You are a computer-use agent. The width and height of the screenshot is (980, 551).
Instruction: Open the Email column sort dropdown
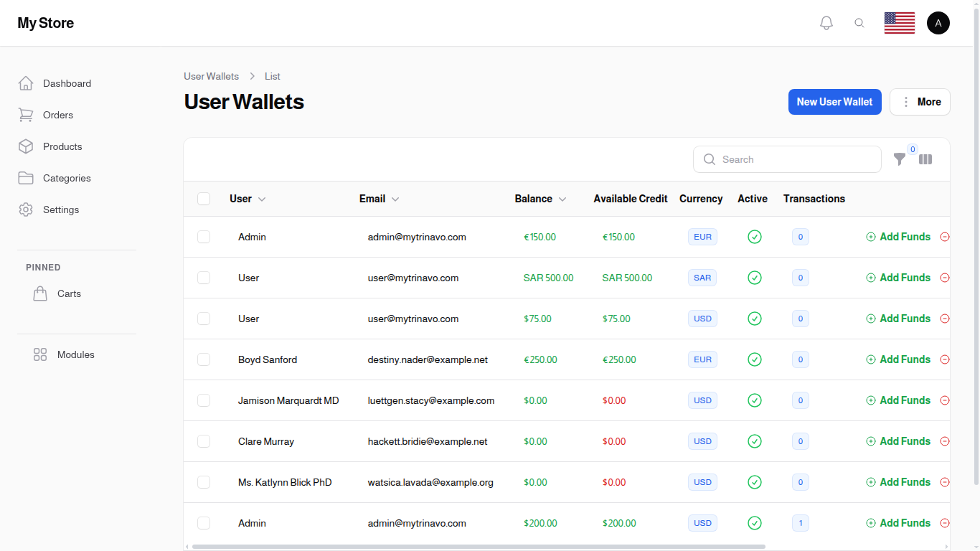tap(395, 199)
